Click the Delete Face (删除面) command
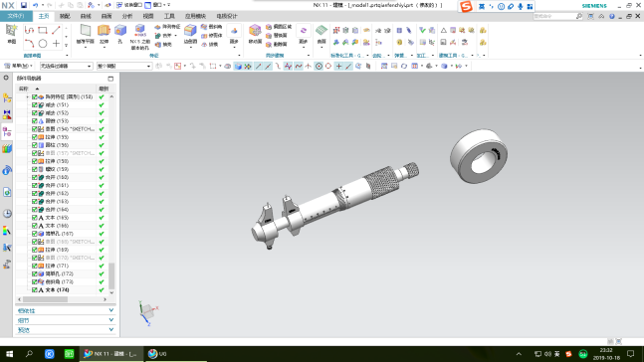The width and height of the screenshot is (644, 362). tap(277, 45)
